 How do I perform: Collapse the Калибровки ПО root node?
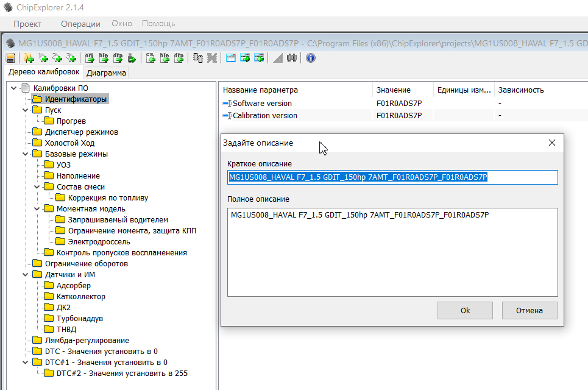[13, 88]
